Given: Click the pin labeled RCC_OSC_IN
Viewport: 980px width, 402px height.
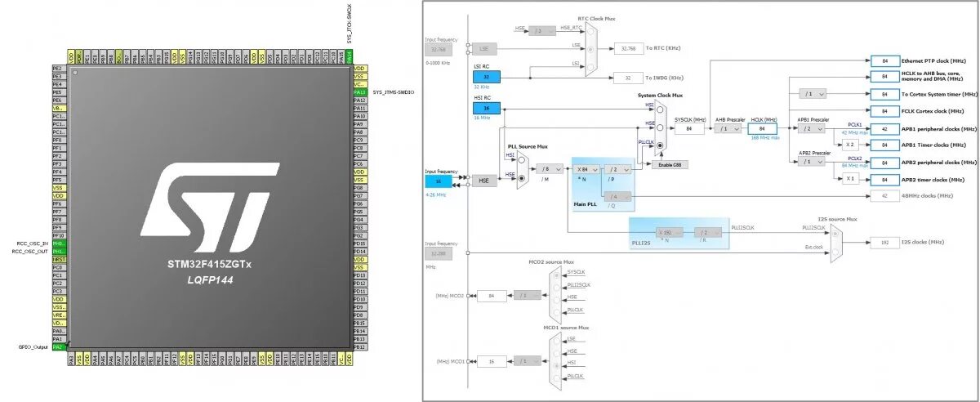Looking at the screenshot, I should point(58,243).
